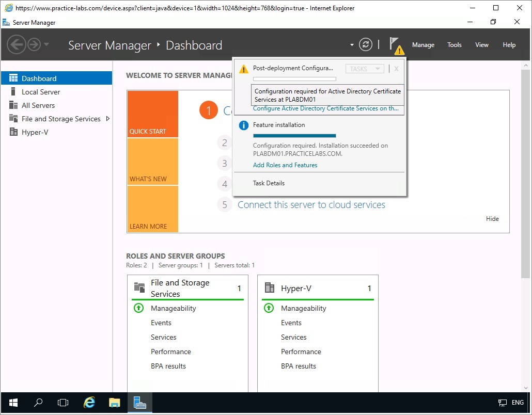Click the scrollbar down arrow
This screenshot has height=415, width=532.
pyautogui.click(x=526, y=388)
